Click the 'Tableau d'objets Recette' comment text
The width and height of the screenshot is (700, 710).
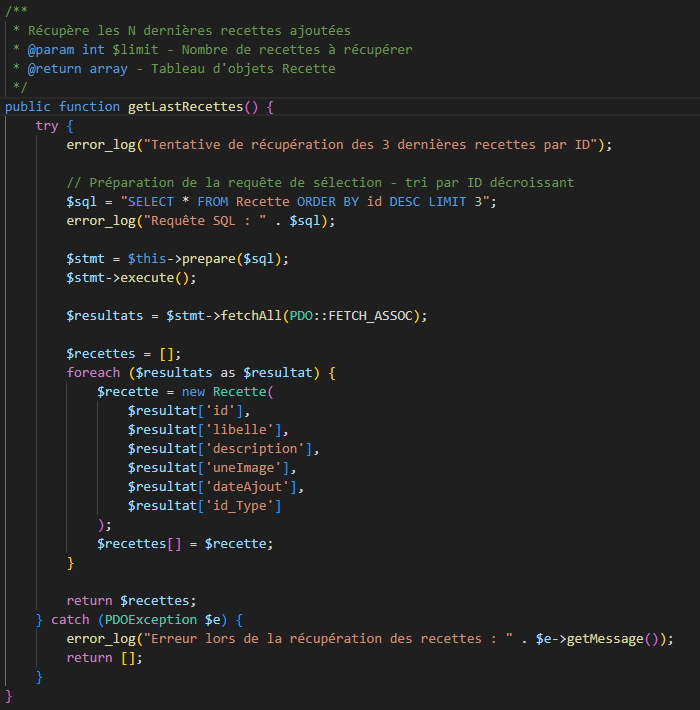(x=243, y=69)
